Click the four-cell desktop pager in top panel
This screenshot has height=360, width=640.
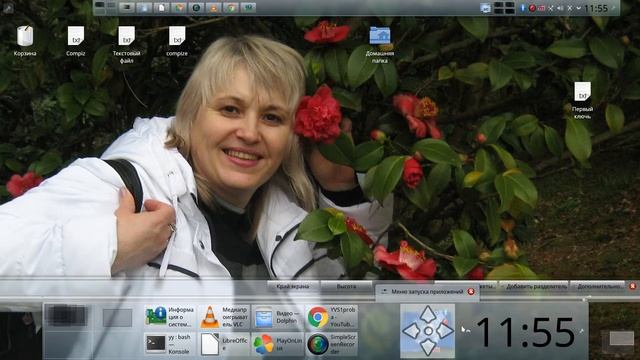504,8
